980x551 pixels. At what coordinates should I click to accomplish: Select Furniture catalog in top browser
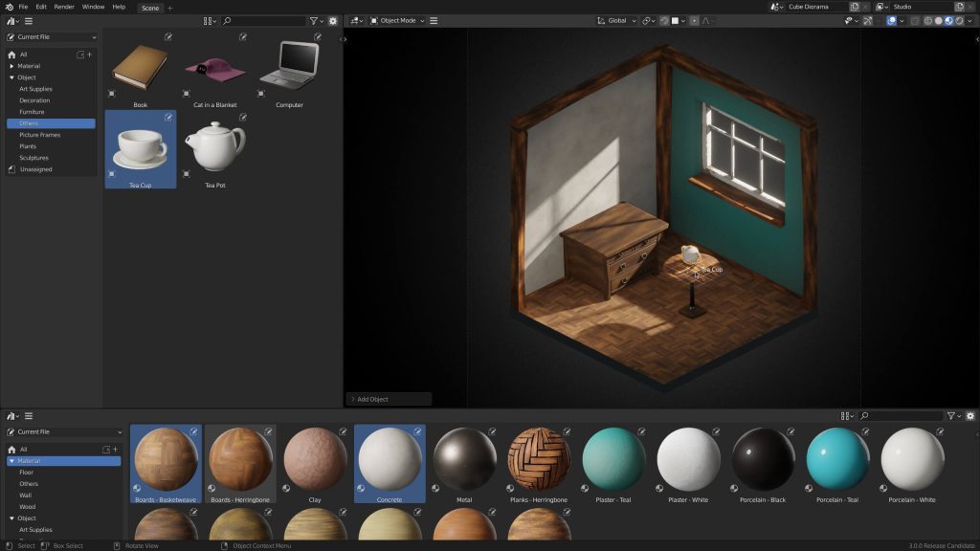[x=32, y=112]
